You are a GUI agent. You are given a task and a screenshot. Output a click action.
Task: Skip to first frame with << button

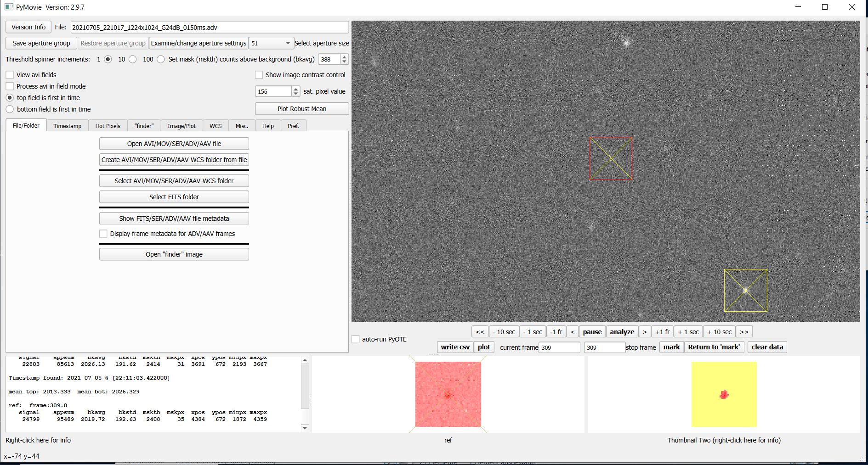click(480, 332)
